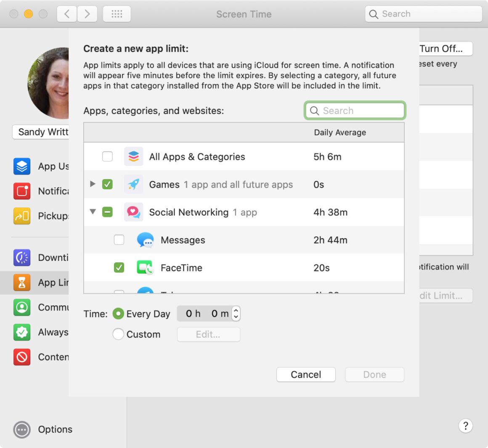Select the Pickups sidebar icon
The height and width of the screenshot is (448, 488).
coord(22,216)
